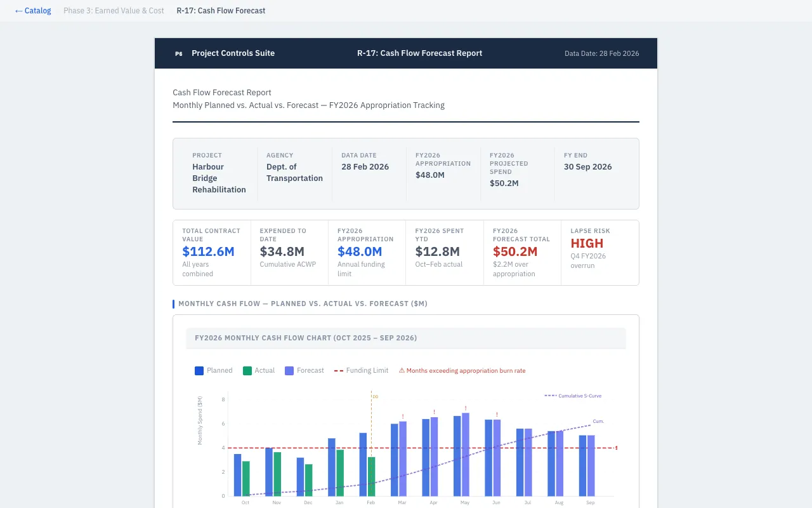Click the HIGH lapse risk indicator
Image resolution: width=812 pixels, height=508 pixels.
587,243
